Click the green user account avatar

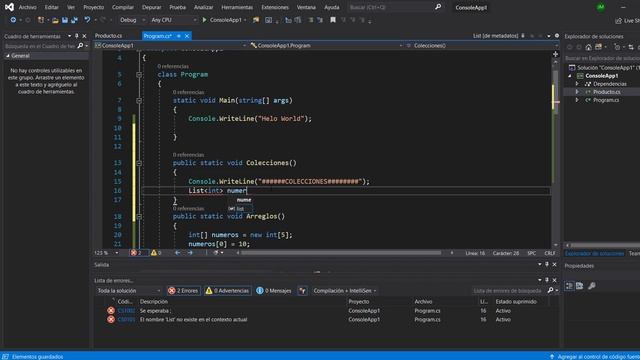tap(601, 7)
